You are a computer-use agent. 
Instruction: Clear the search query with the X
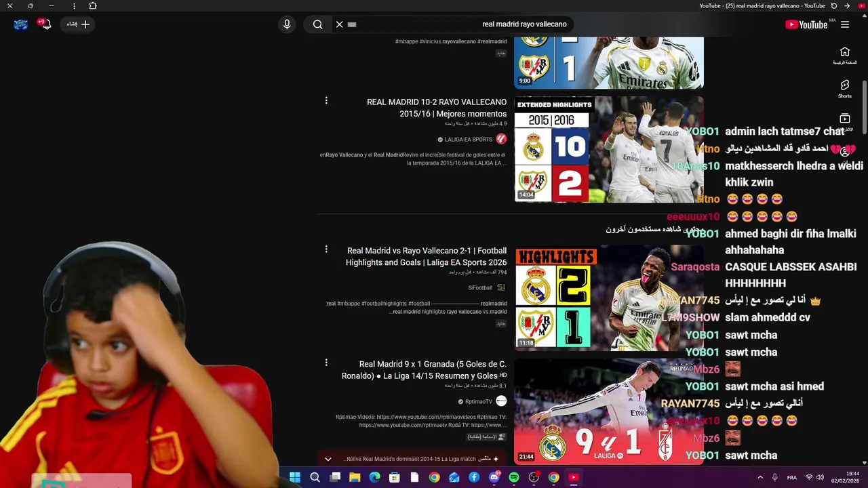coord(339,24)
